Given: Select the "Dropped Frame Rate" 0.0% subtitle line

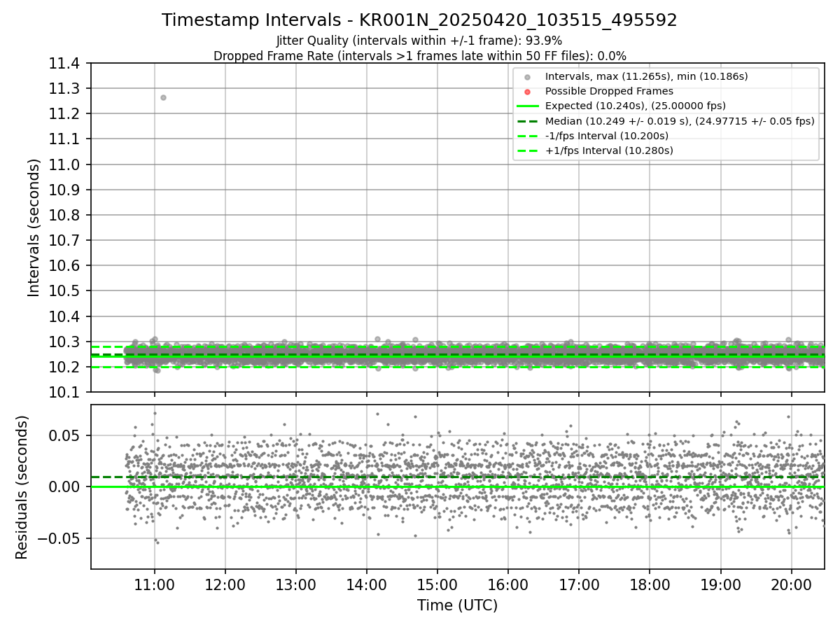Looking at the screenshot, I should [419, 56].
